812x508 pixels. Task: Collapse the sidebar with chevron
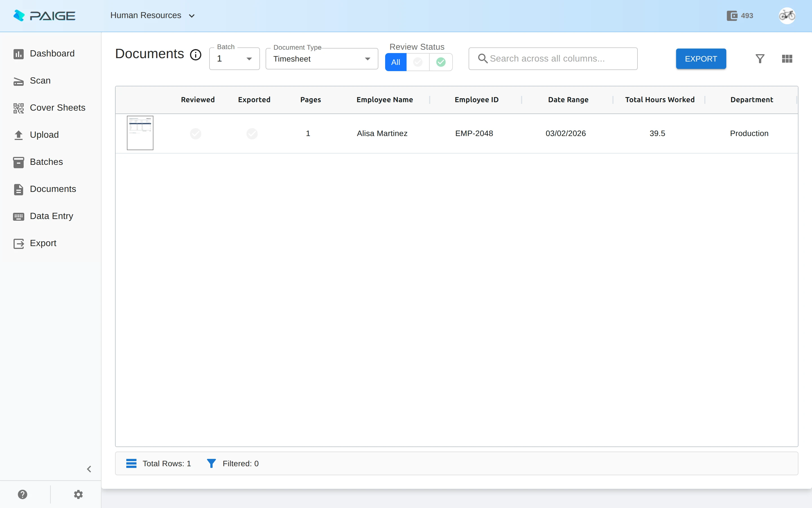tap(89, 469)
